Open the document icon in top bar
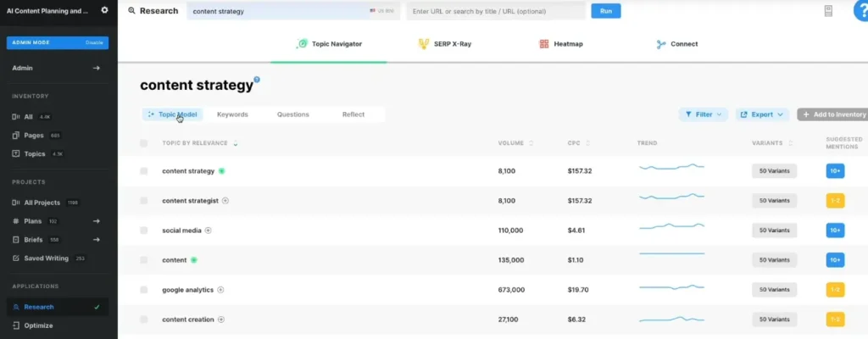Screen dimensions: 868x339 click(828, 11)
